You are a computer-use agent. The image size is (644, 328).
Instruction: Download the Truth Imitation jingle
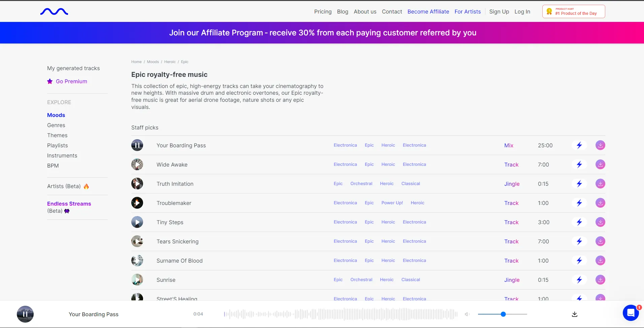click(600, 184)
